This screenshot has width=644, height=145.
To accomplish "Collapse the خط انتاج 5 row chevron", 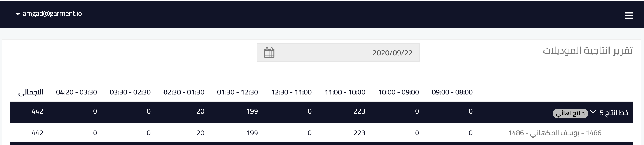I will (593, 112).
